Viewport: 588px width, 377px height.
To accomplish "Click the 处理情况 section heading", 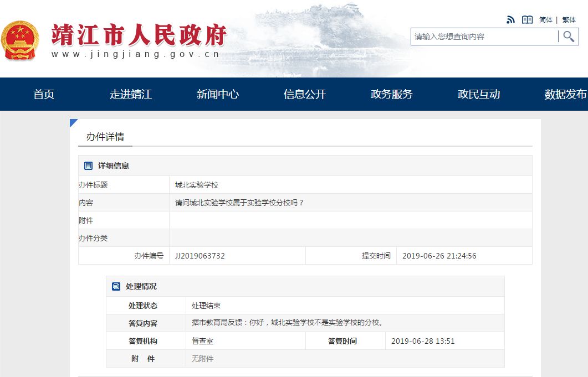I will 141,286.
